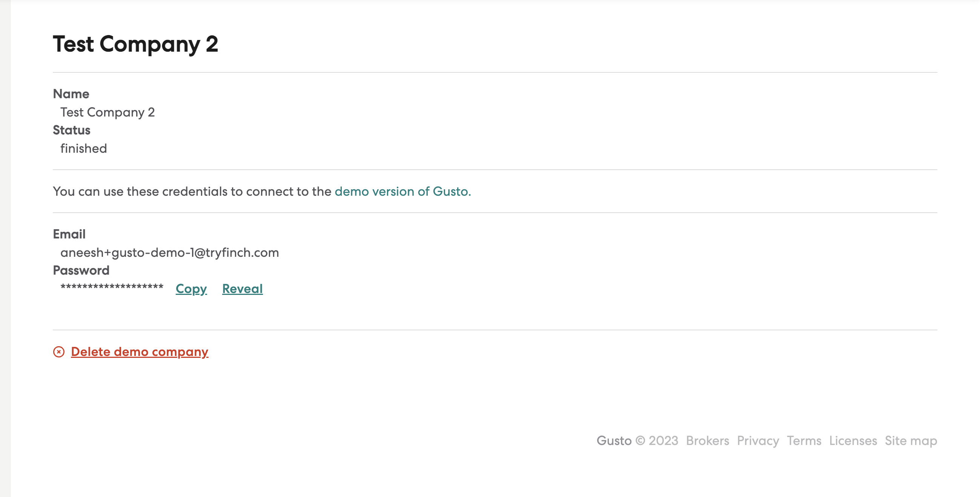Screen dimensions: 980x497
Task: Click the © 2023 copyright text
Action: pos(657,440)
